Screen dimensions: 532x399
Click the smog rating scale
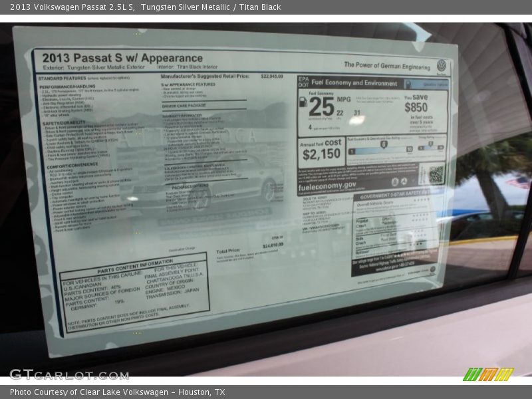(432, 146)
